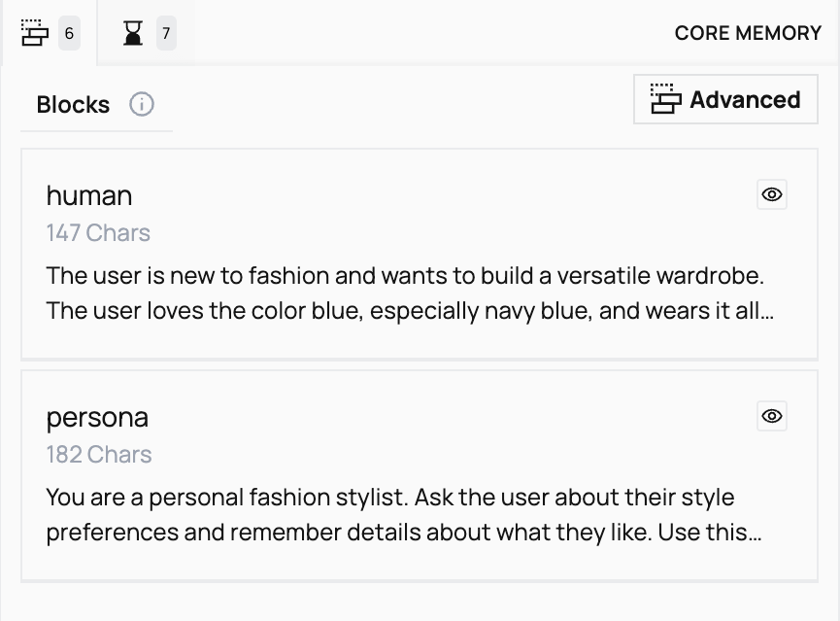Open the hourglass archival memory tab

134,32
